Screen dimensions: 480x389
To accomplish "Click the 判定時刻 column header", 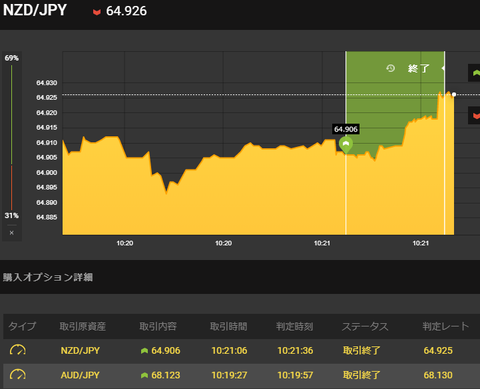I will point(294,326).
